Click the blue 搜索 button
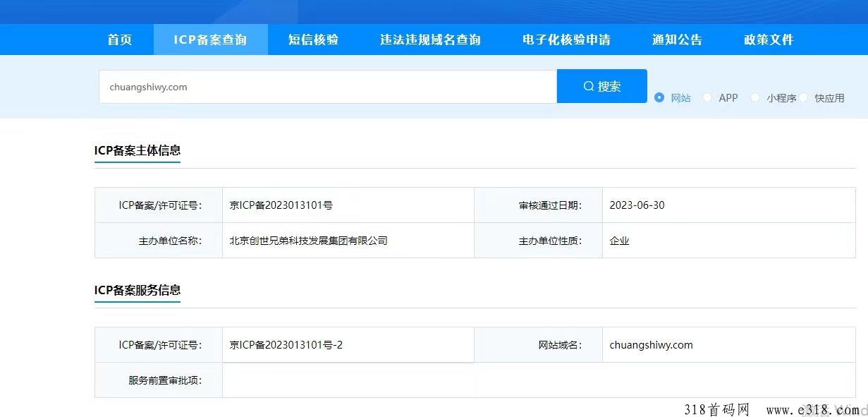868x417 pixels. tap(602, 86)
